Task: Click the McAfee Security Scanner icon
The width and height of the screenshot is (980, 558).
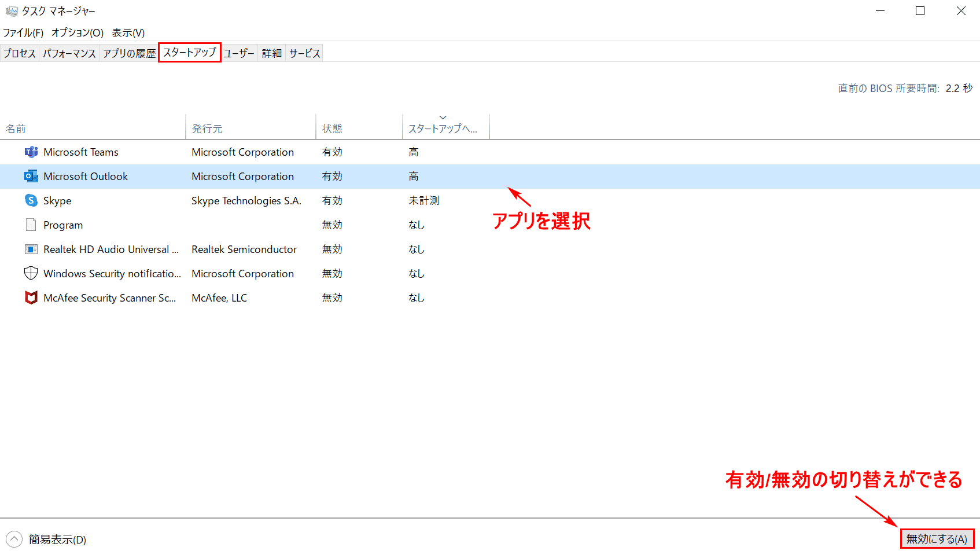Action: pyautogui.click(x=31, y=298)
